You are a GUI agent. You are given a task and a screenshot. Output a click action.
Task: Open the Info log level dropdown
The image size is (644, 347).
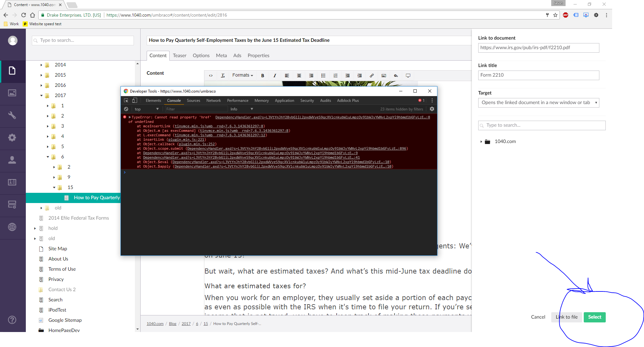[242, 109]
